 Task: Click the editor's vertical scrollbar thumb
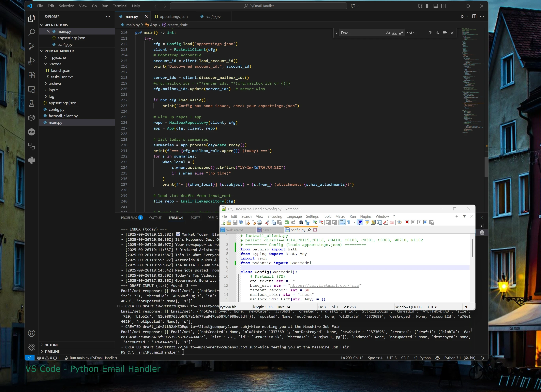tap(486, 167)
